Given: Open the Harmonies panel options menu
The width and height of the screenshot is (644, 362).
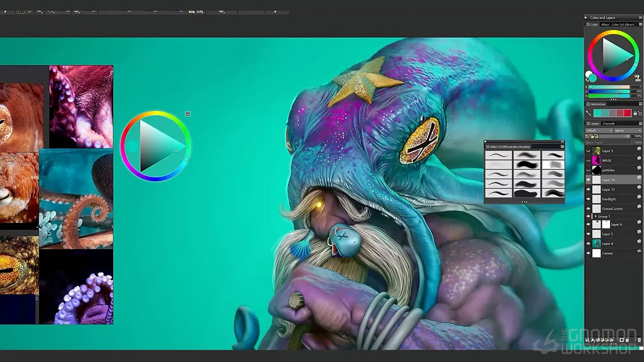Looking at the screenshot, I should [640, 104].
